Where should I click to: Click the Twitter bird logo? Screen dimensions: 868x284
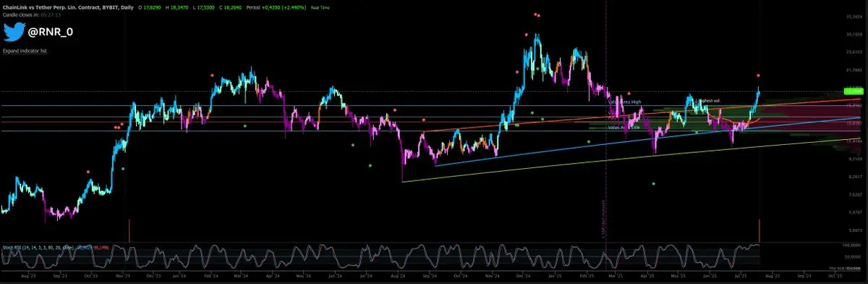pyautogui.click(x=15, y=32)
